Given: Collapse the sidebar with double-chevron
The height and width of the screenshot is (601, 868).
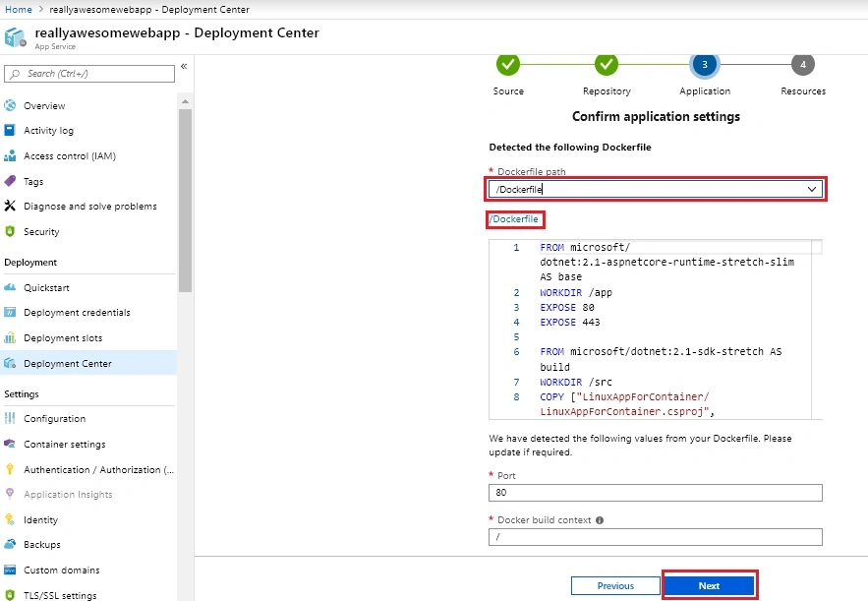Looking at the screenshot, I should click(184, 66).
